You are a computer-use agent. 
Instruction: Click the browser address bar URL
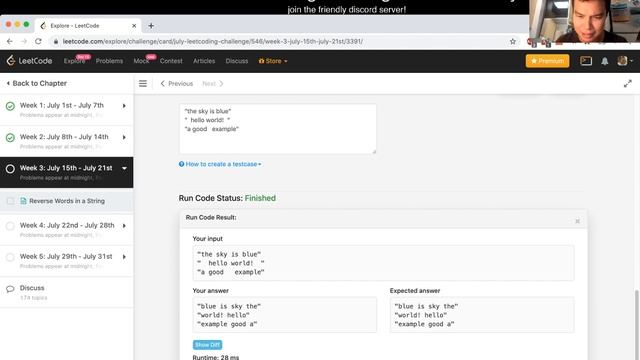tap(213, 41)
